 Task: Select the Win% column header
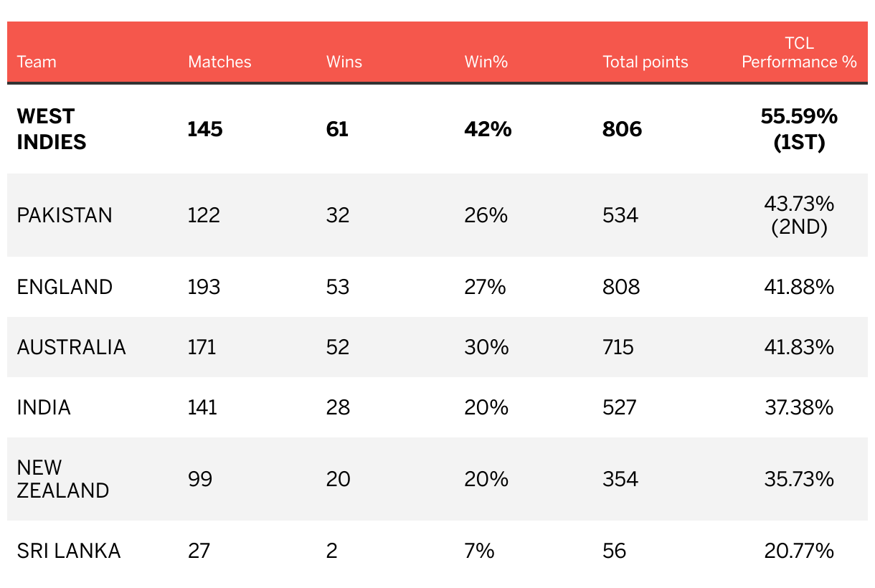(486, 62)
